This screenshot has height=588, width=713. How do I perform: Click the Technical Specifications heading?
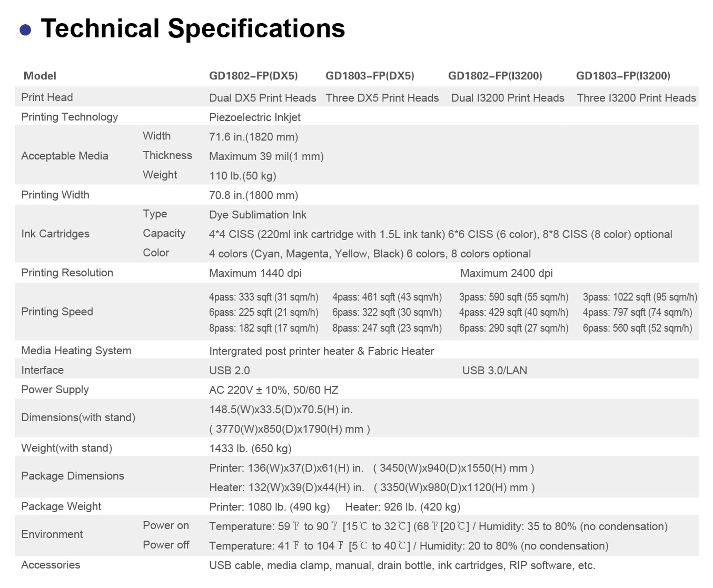[x=193, y=28]
